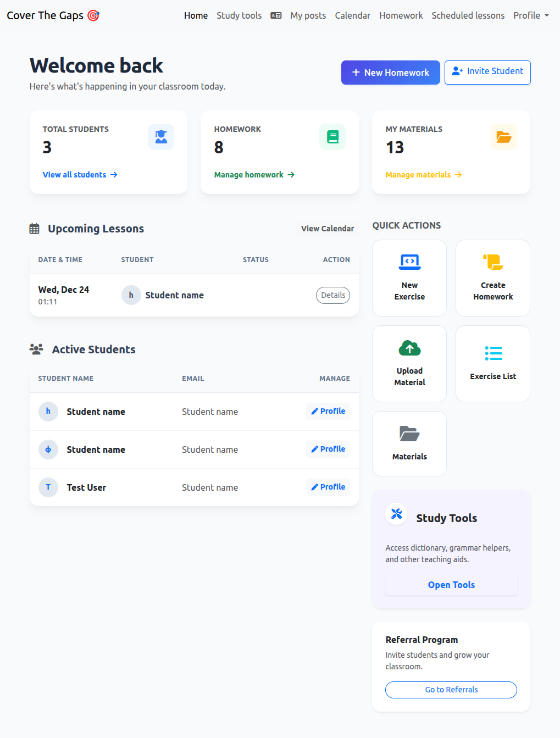Click Go to Referrals button
The width and height of the screenshot is (560, 738).
tap(451, 690)
